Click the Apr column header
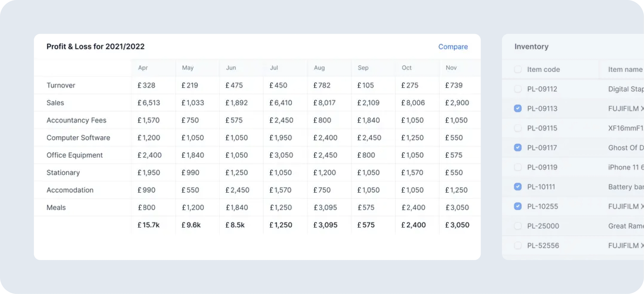 tap(143, 68)
